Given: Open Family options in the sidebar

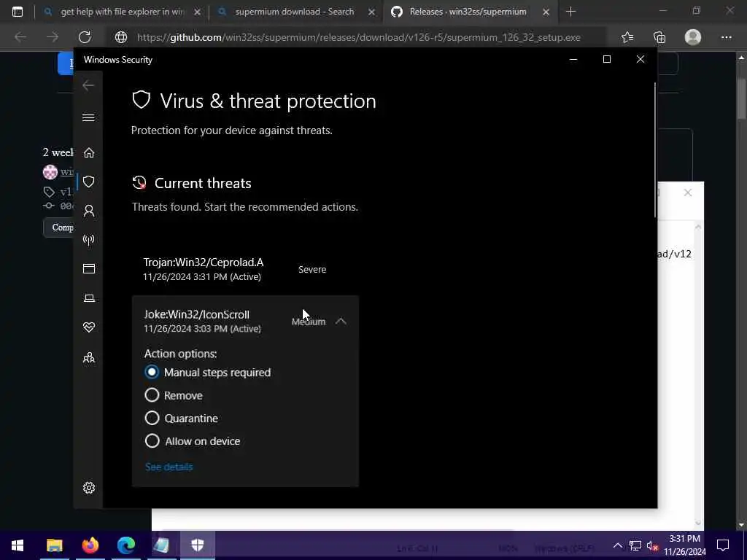Looking at the screenshot, I should [x=88, y=357].
